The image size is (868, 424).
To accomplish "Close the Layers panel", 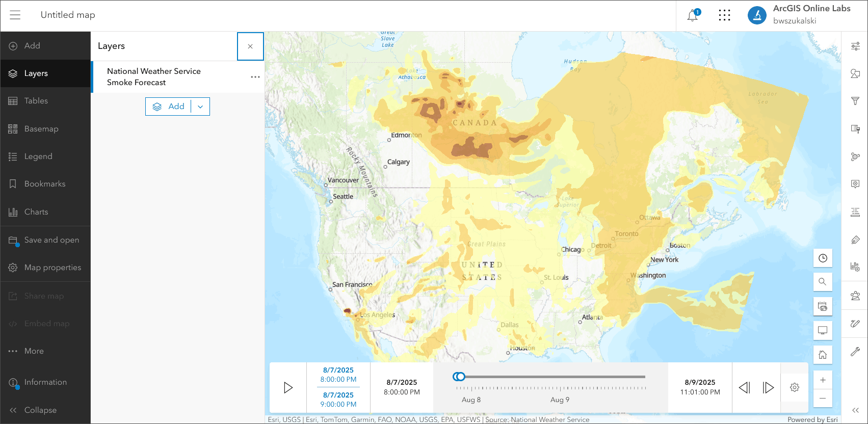I will (250, 46).
